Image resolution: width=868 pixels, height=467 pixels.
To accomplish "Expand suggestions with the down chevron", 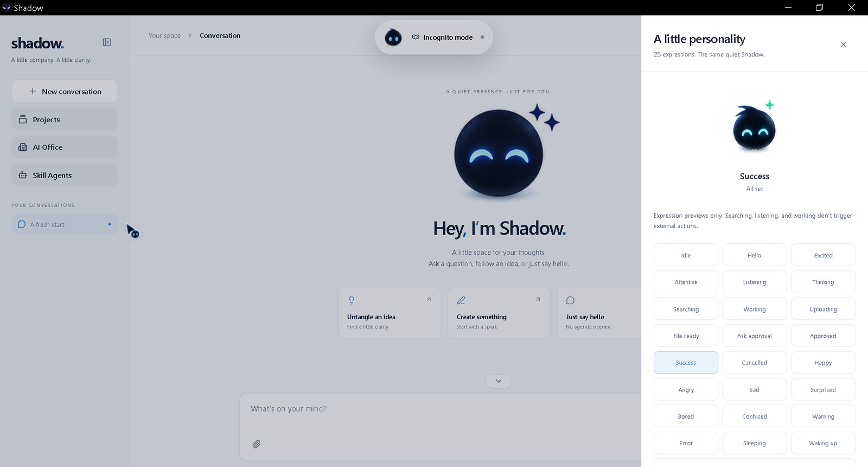I will click(x=499, y=381).
